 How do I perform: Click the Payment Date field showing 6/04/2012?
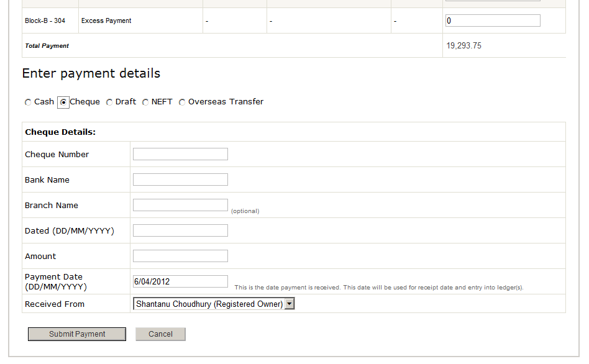(x=180, y=281)
